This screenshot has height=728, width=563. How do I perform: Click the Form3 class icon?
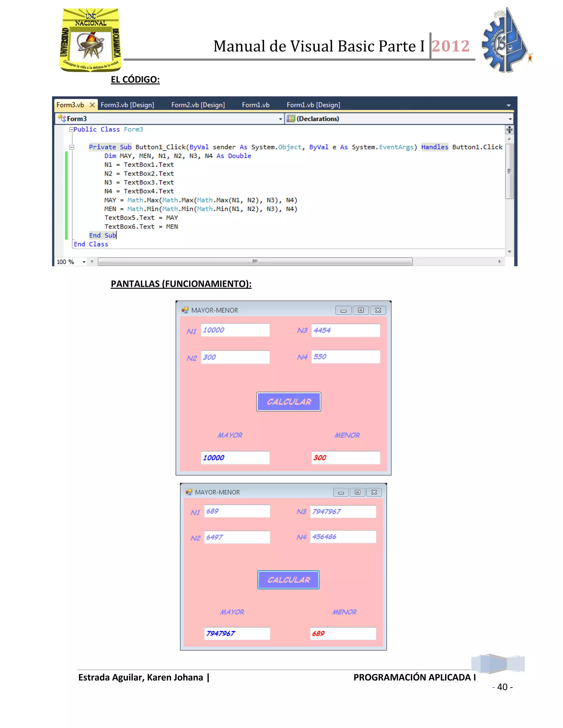pyautogui.click(x=62, y=118)
